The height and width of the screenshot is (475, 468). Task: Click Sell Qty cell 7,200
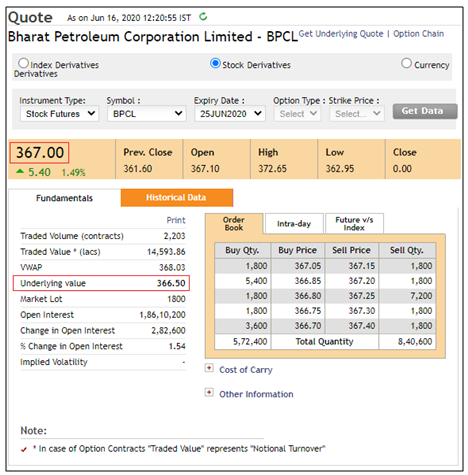(x=421, y=296)
